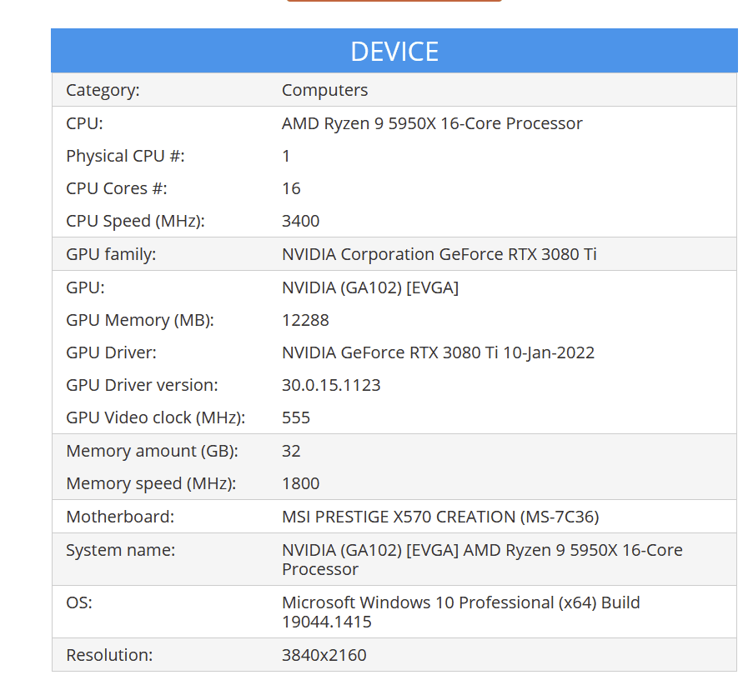This screenshot has height=700, width=753.
Task: Click the GeForce RTX 3080 Ti family value
Action: pyautogui.click(x=439, y=254)
